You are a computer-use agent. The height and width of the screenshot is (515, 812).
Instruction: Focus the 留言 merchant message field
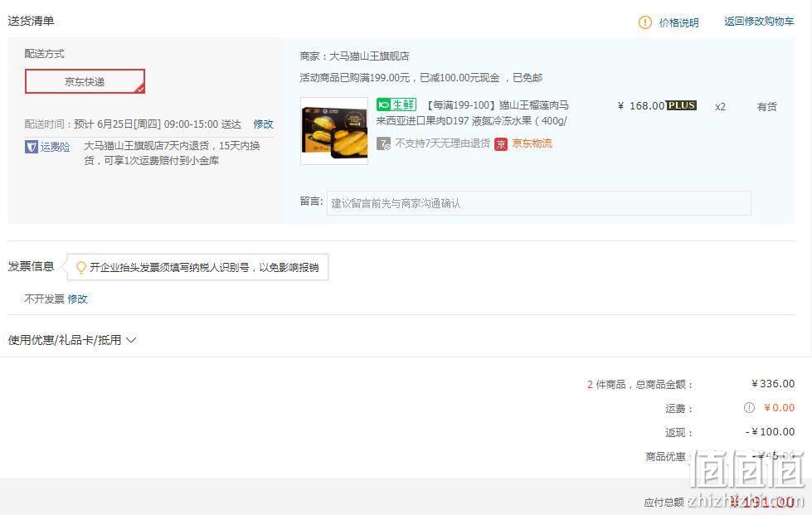coord(538,203)
